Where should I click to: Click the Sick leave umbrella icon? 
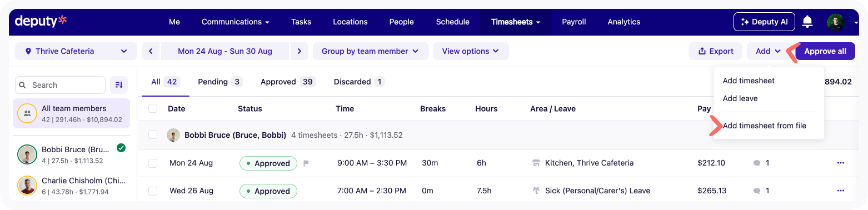tap(536, 191)
